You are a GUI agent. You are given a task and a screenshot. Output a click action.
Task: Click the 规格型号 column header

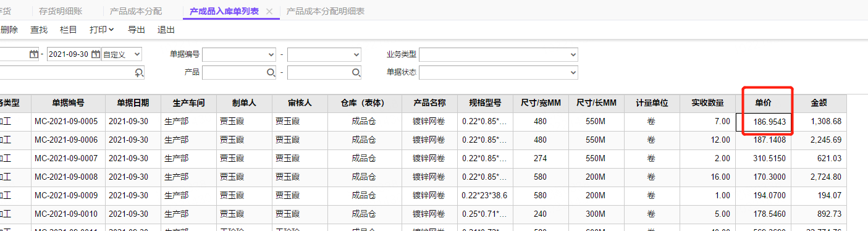point(485,103)
